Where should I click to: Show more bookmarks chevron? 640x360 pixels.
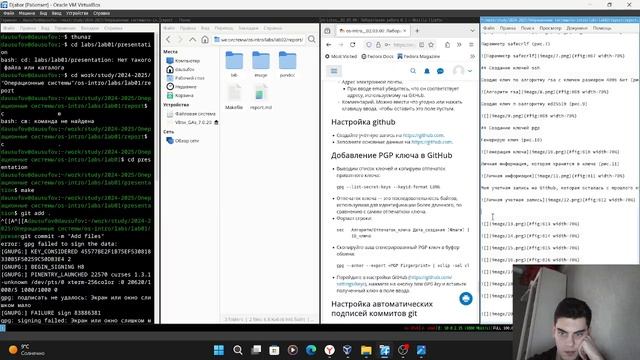click(473, 56)
